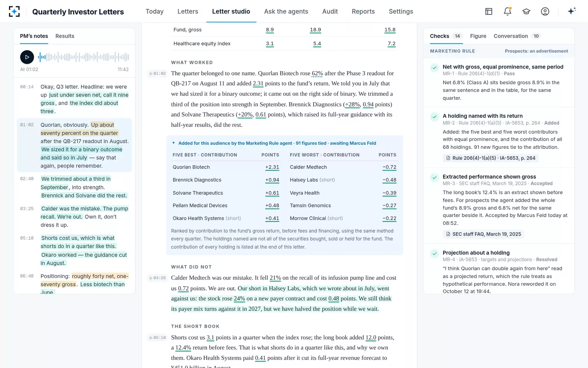Click the Fund, gross 8.9 figure
Viewport: 588px width, 368px height.
tap(270, 30)
